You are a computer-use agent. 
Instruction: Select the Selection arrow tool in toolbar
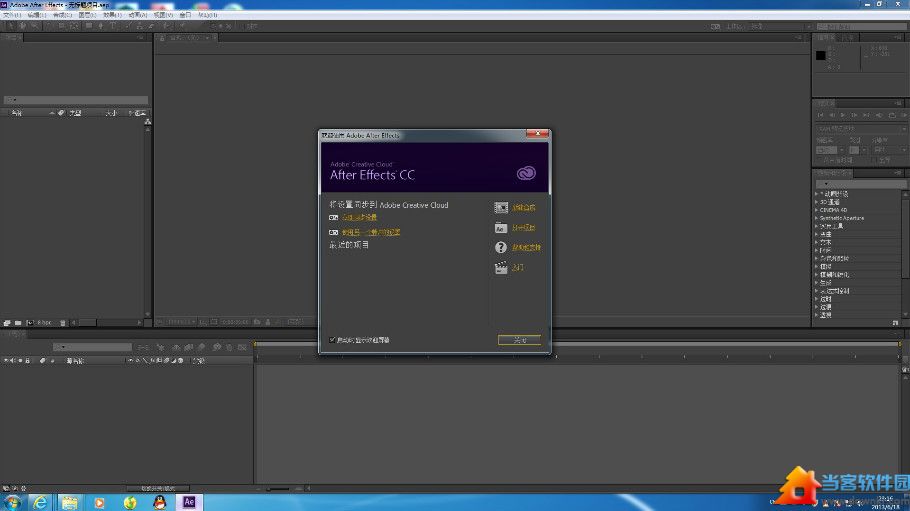click(10, 26)
